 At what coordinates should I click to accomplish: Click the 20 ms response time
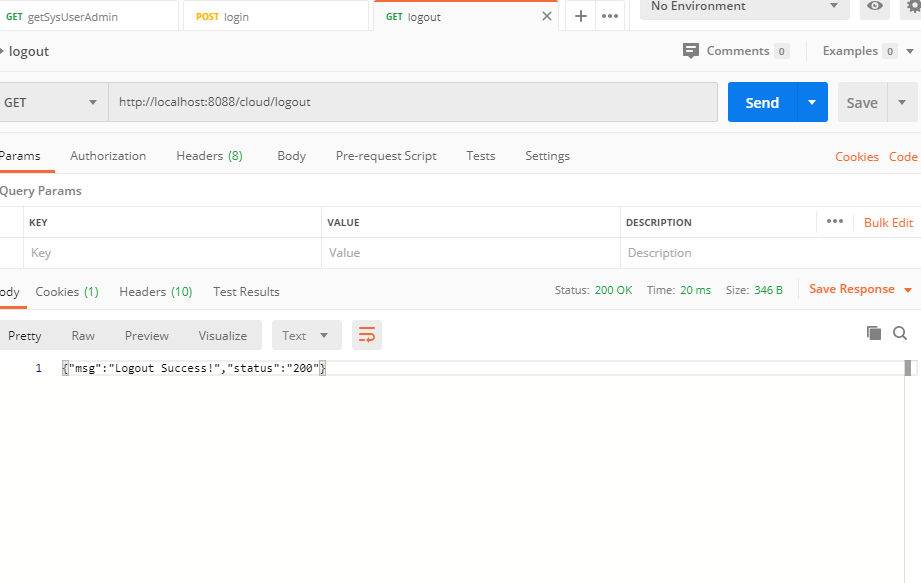click(695, 290)
